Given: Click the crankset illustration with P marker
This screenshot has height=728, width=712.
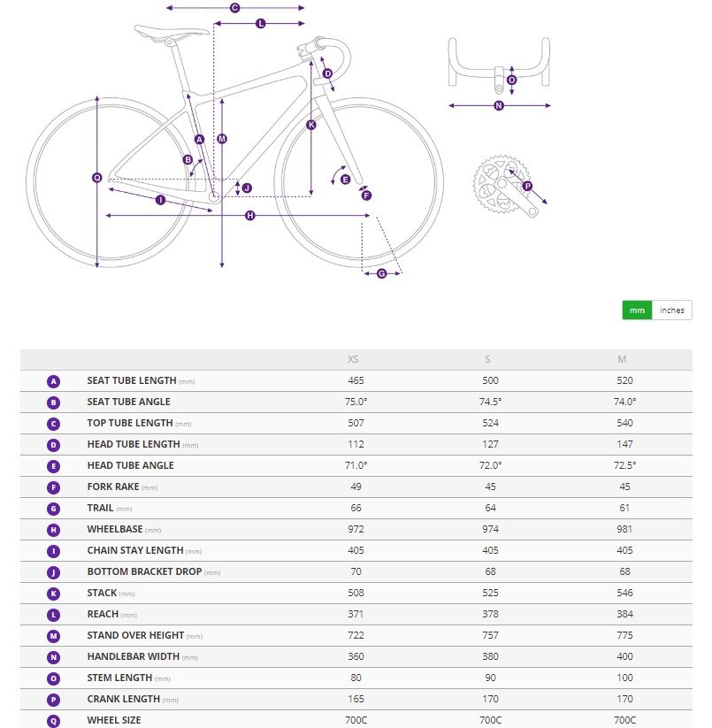Looking at the screenshot, I should coord(509,187).
